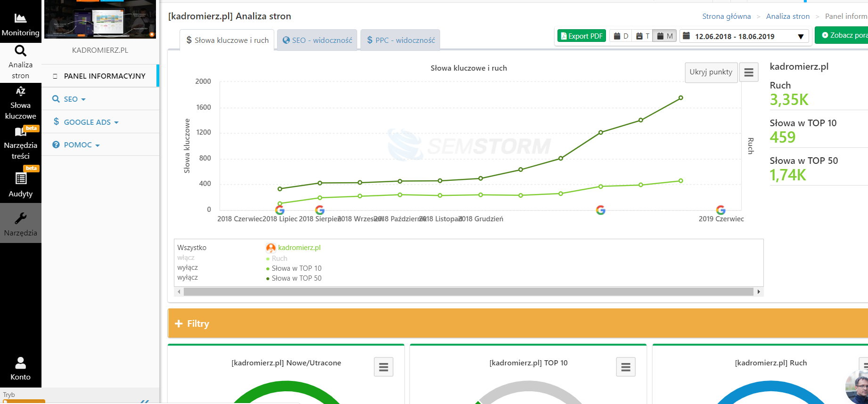
Task: Click the bottom wyłącz in the legend
Action: pos(188,277)
